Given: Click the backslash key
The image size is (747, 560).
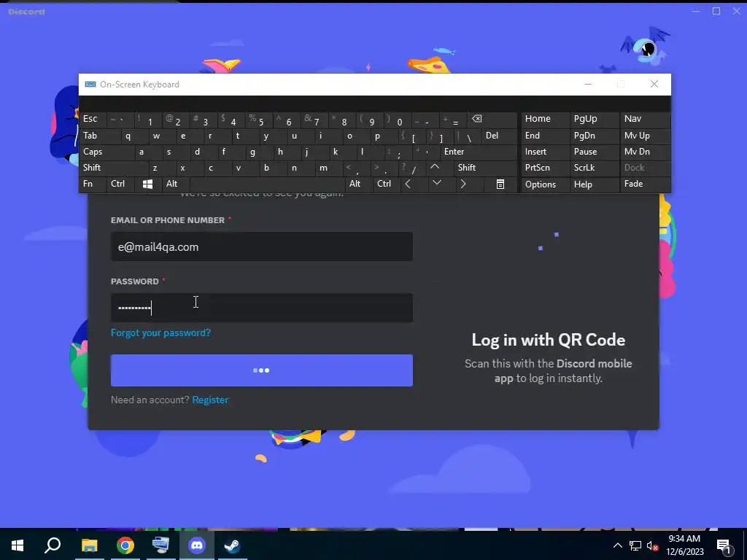Looking at the screenshot, I should (468, 136).
